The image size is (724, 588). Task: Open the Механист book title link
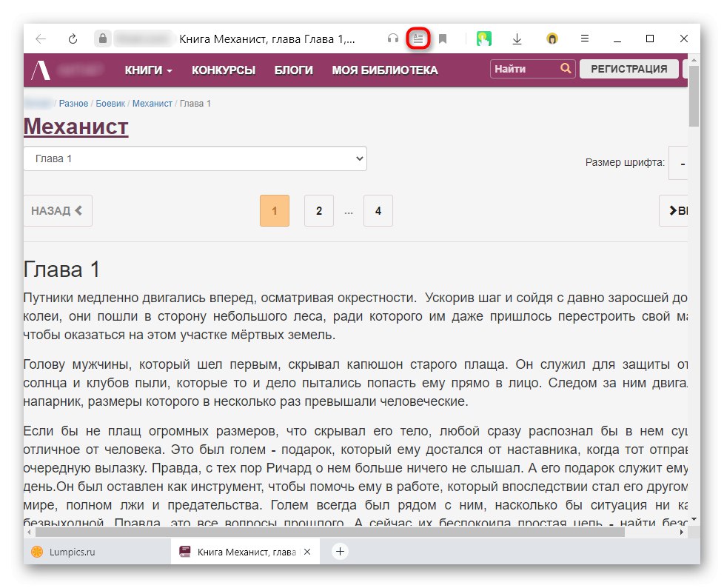(x=76, y=127)
